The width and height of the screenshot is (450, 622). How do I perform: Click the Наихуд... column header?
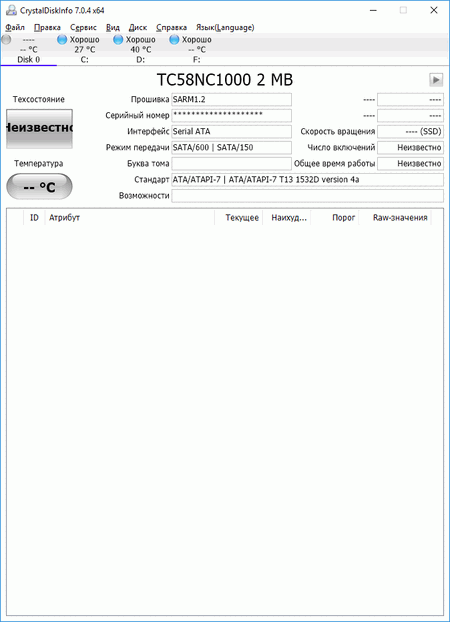[x=287, y=217]
